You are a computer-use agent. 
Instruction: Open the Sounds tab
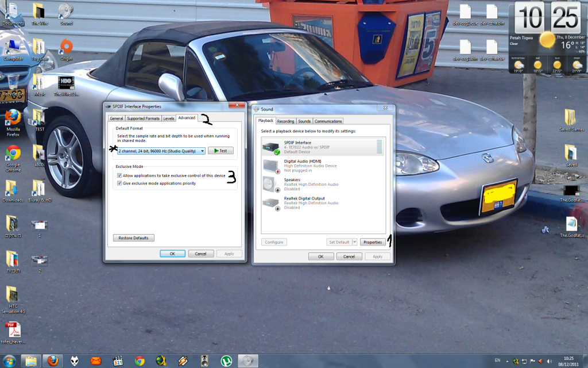(x=304, y=121)
